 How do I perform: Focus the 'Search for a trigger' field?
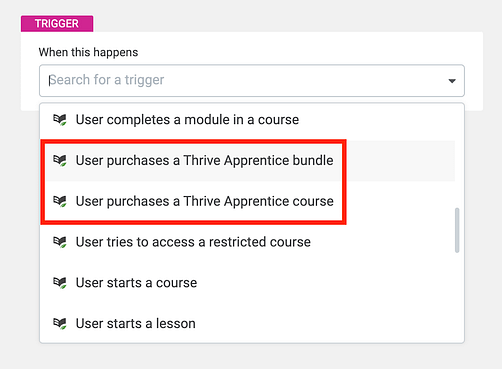[x=252, y=80]
